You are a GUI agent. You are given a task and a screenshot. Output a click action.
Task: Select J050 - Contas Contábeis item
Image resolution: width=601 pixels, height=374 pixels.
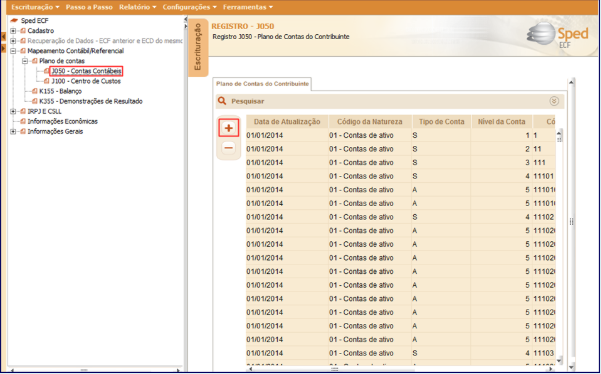86,71
